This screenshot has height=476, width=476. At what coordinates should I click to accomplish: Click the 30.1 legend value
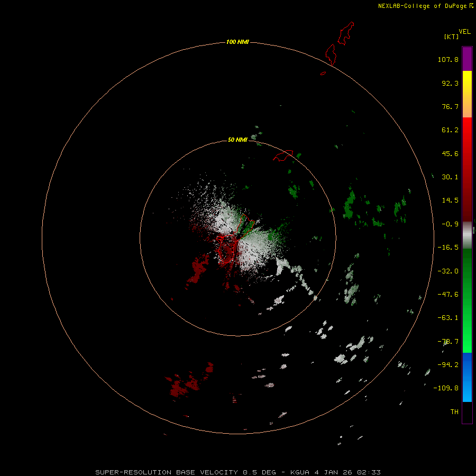pos(450,177)
